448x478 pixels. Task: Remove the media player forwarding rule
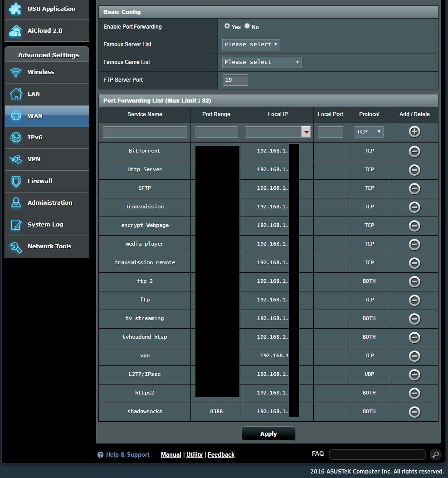[x=414, y=244]
